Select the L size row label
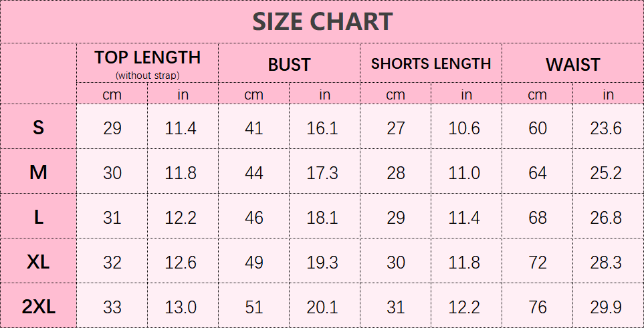Viewport: 644px width, 328px height. [38, 217]
